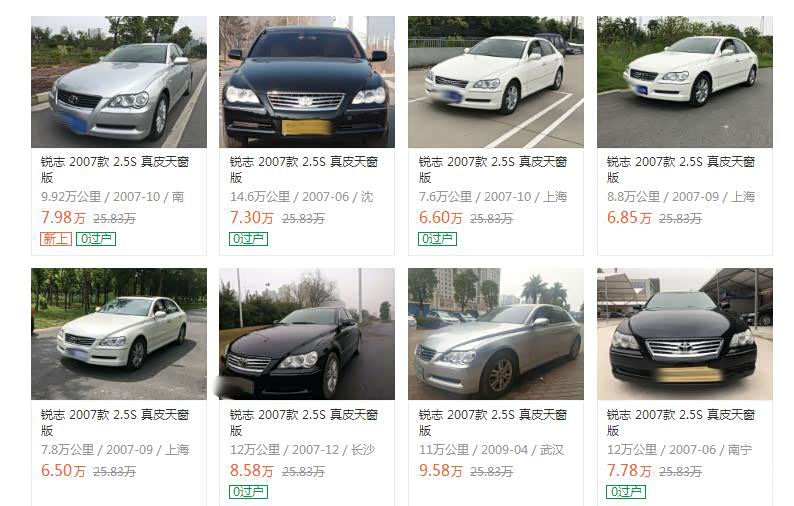This screenshot has height=506, width=794.
Task: Click 0过户 tag under 7.98万 price
Action: [x=96, y=239]
